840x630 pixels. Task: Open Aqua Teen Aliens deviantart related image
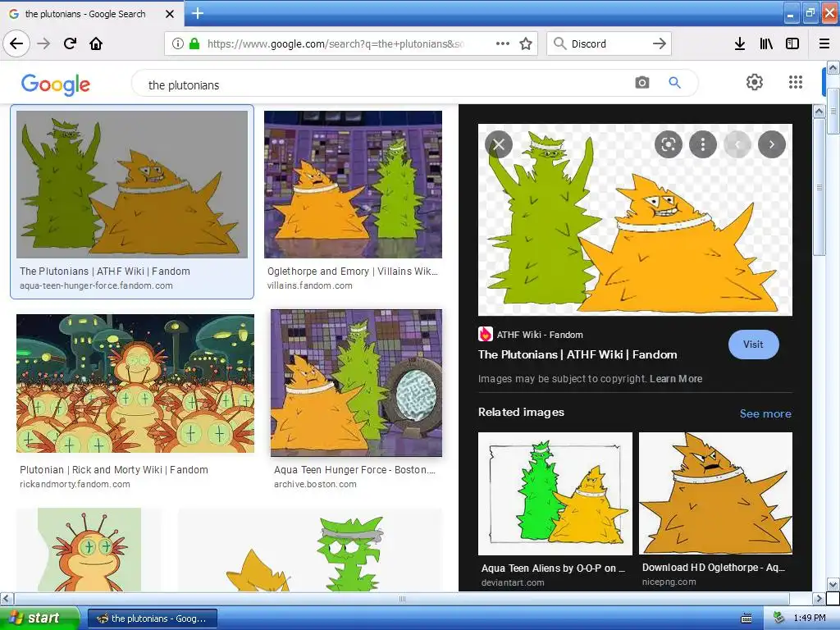coord(555,493)
